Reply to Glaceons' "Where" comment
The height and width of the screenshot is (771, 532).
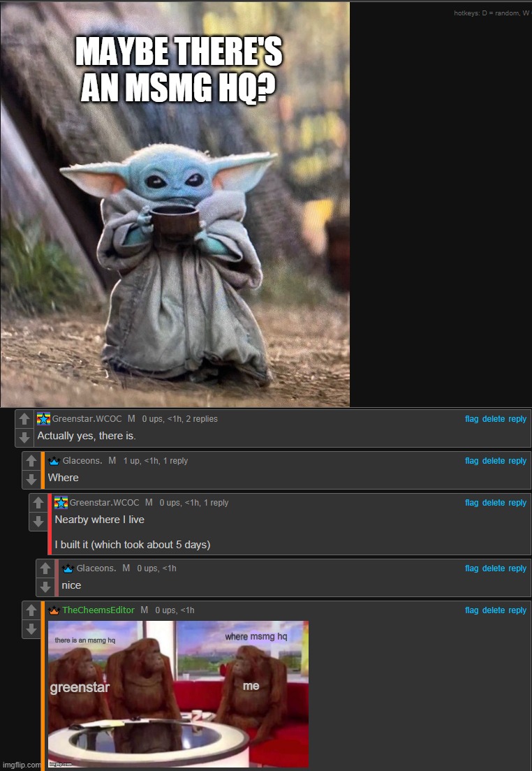click(x=517, y=461)
